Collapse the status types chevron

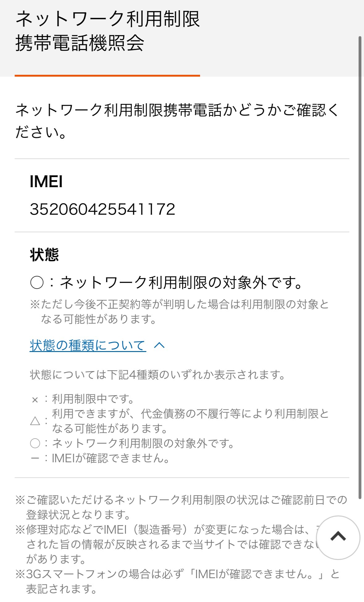coord(159,345)
